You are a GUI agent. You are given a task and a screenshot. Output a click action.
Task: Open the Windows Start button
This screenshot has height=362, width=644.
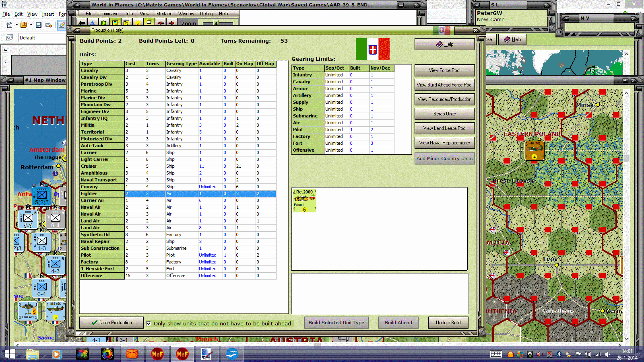(10, 354)
